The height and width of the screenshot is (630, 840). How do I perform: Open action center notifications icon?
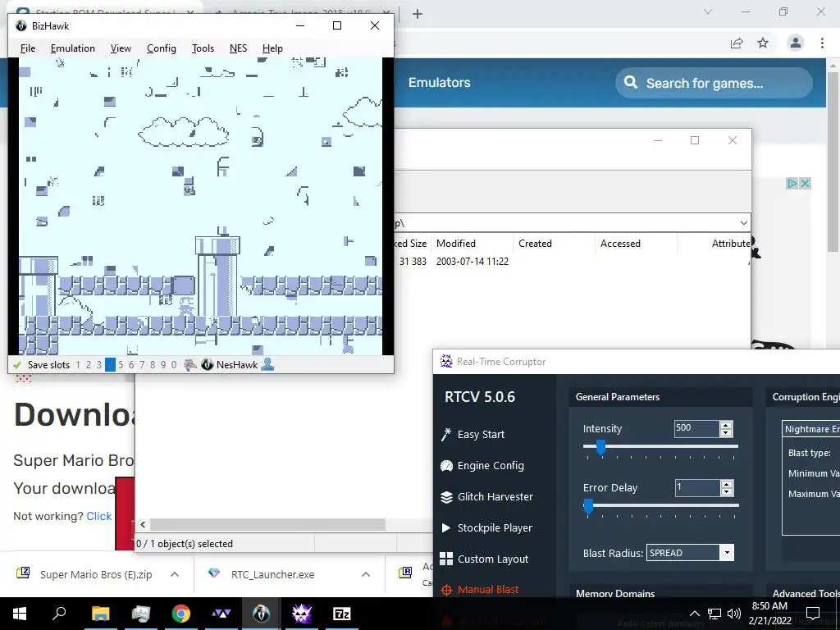coord(813,614)
